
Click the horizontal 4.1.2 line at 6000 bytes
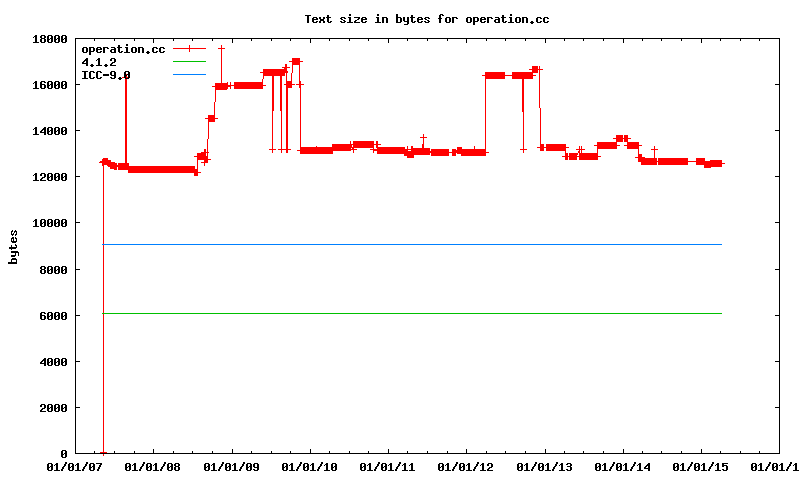(400, 314)
